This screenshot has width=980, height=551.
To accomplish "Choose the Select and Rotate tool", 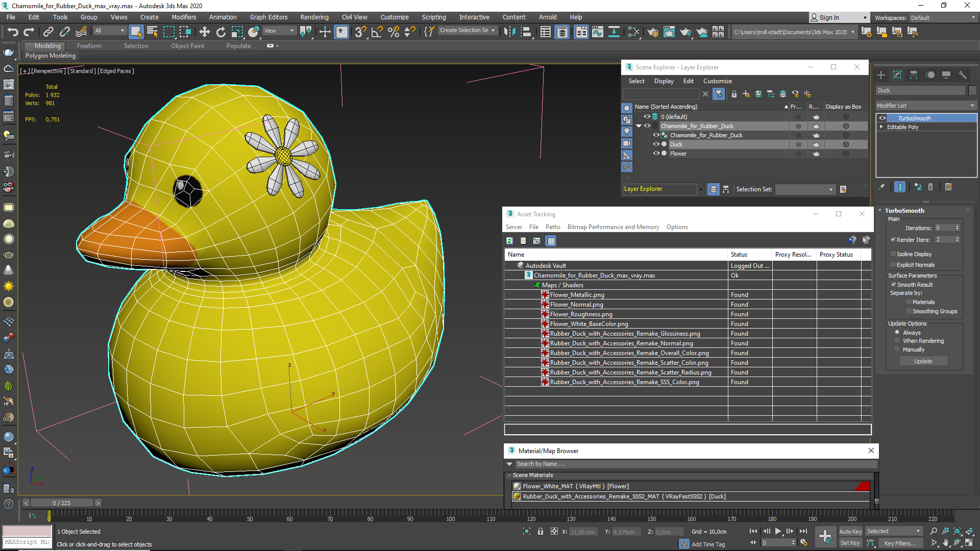I will coord(220,32).
